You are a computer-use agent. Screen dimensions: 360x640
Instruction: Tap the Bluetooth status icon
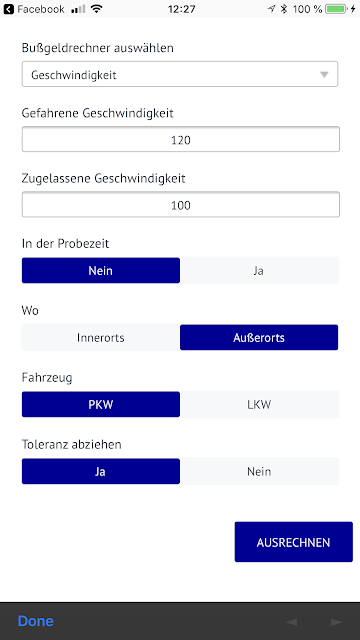click(x=284, y=9)
